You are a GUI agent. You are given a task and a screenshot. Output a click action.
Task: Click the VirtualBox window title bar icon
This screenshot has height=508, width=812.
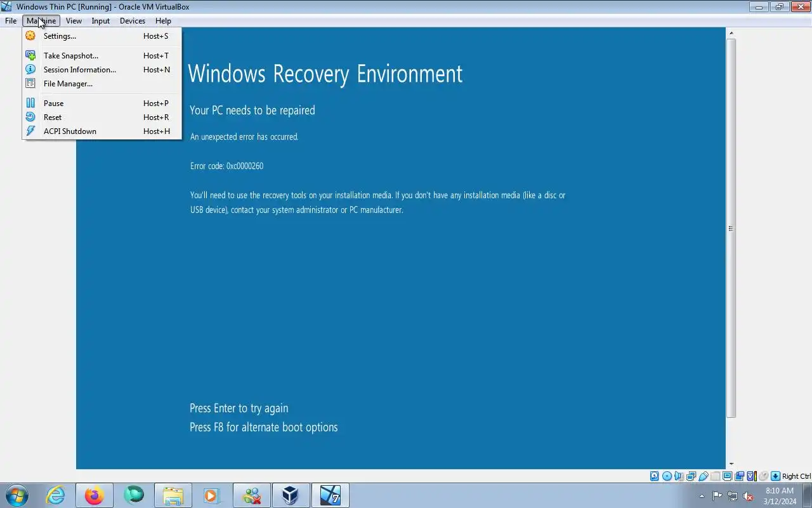tap(6, 7)
